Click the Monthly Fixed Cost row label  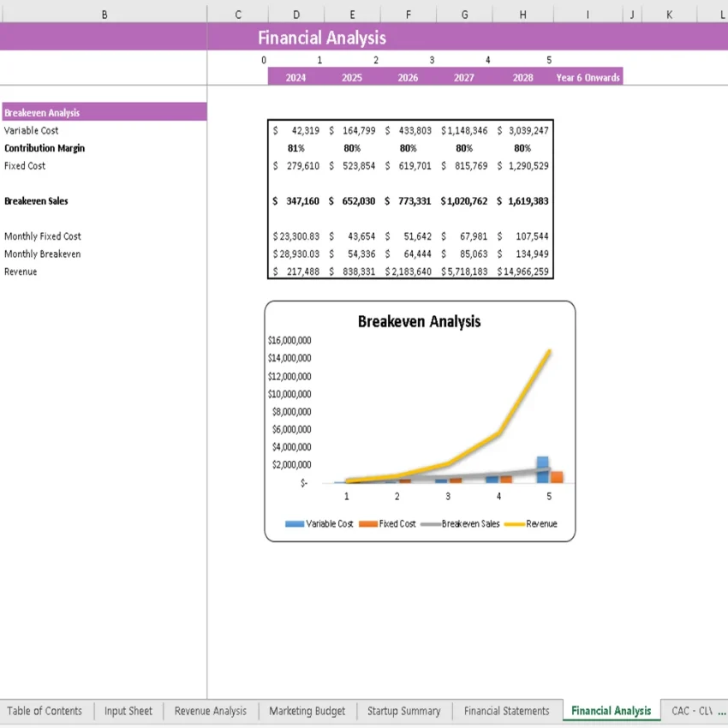coord(43,236)
